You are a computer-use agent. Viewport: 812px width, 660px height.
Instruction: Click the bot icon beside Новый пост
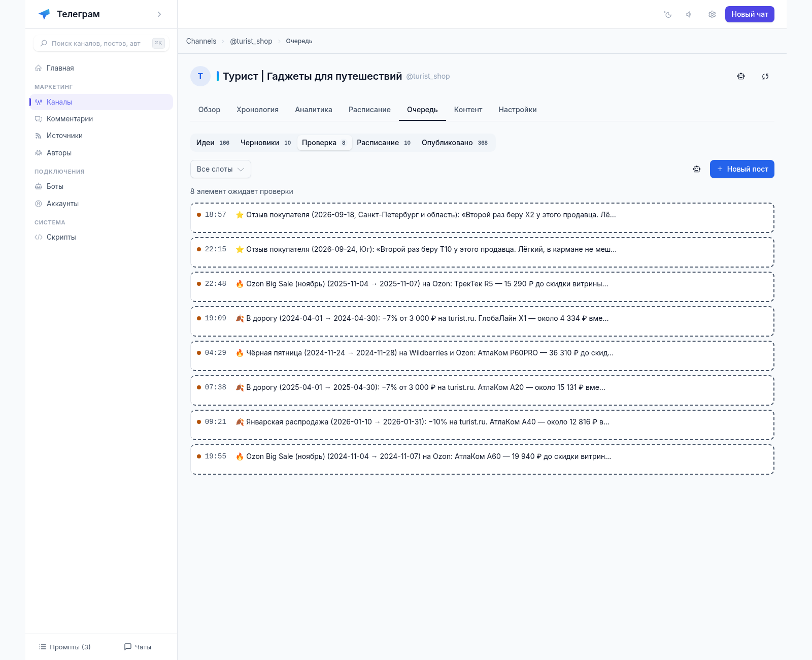pos(697,169)
